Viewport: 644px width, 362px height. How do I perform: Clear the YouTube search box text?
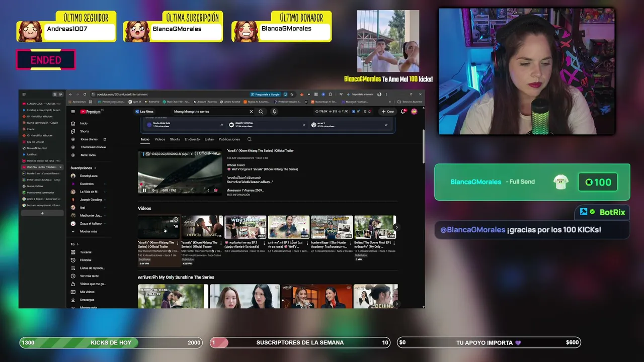click(x=251, y=112)
